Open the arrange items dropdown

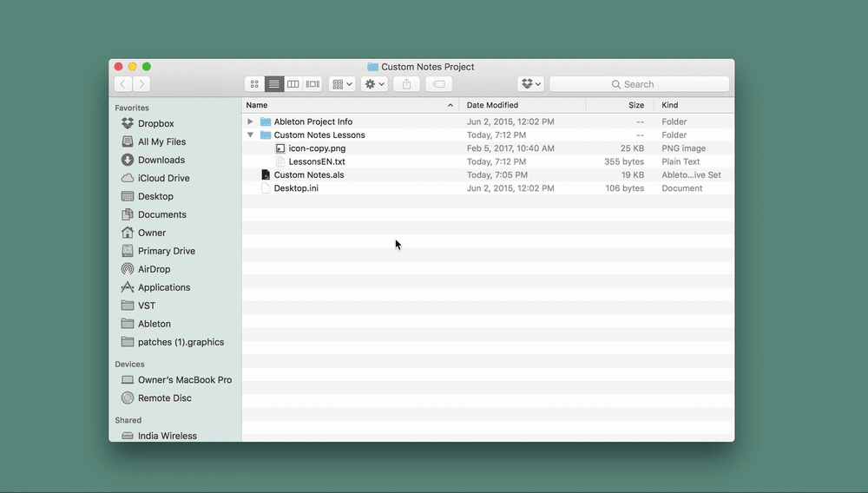point(341,84)
